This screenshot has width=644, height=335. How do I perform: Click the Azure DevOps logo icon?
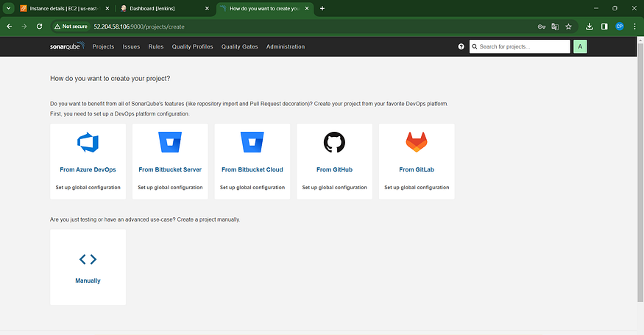coord(88,142)
